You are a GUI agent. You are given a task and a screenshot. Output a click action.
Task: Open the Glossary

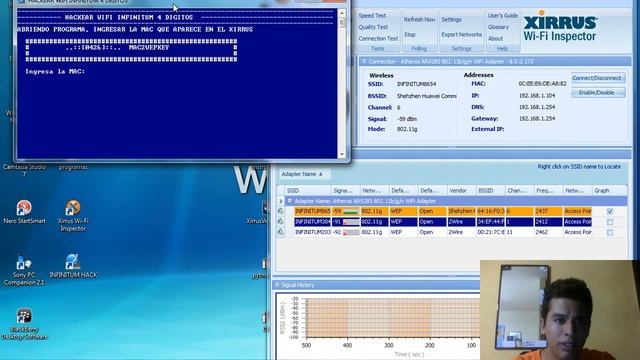pos(498,27)
